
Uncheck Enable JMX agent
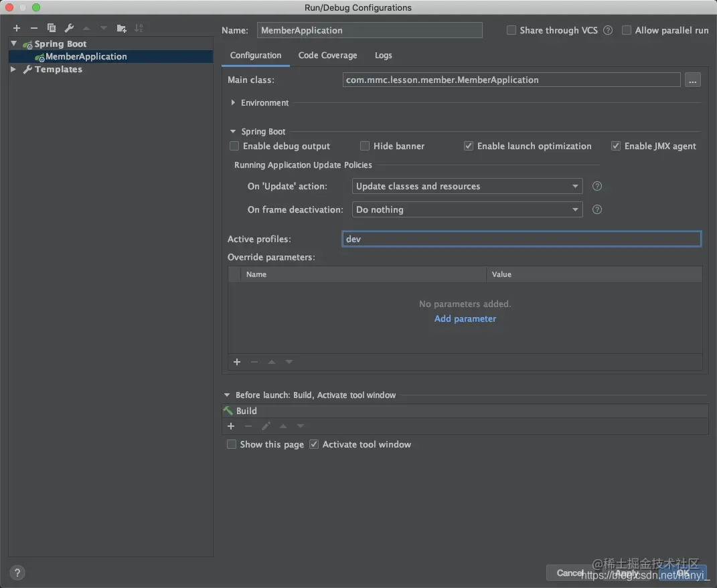pyautogui.click(x=616, y=146)
